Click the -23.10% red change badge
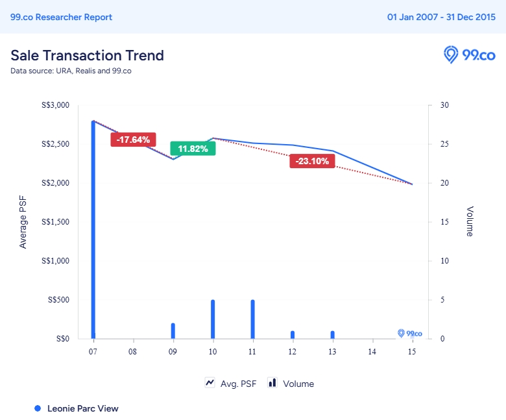506x420 pixels. click(x=312, y=161)
